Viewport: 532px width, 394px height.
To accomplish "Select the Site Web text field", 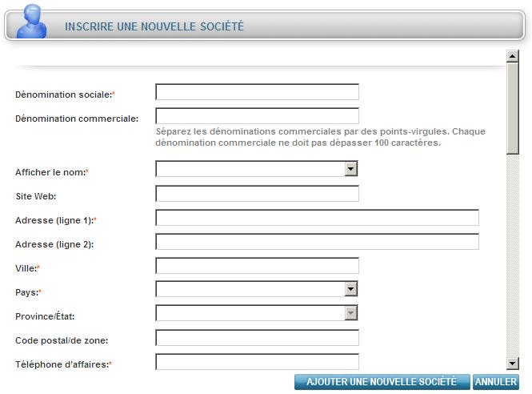I will tap(257, 194).
